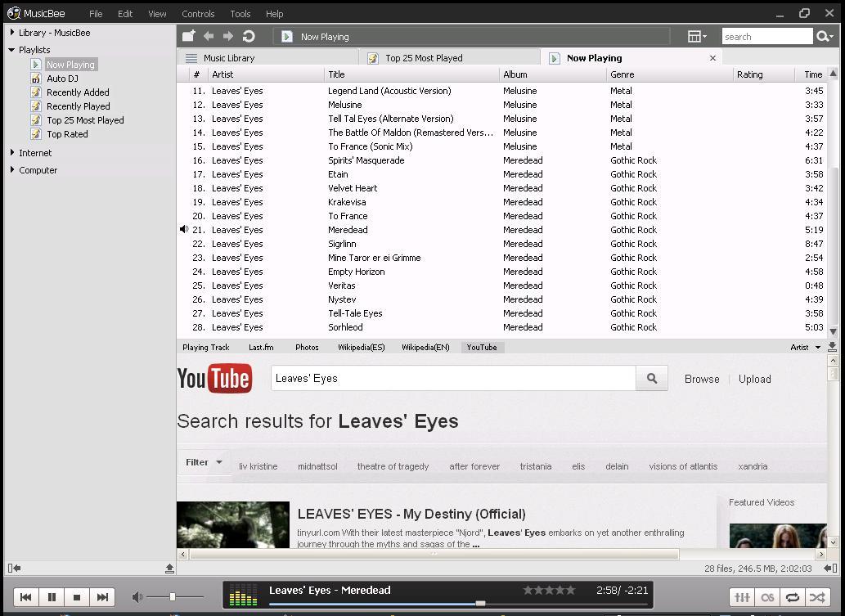Open the Recently Played playlist
This screenshot has height=616, width=845.
pyautogui.click(x=79, y=106)
